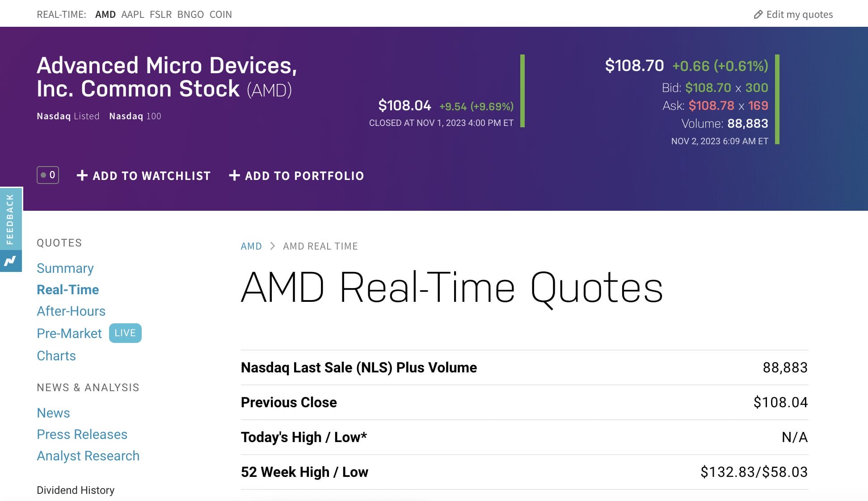Viewport: 868px width, 501px height.
Task: Click the comment count bubble showing 0
Action: [x=48, y=175]
